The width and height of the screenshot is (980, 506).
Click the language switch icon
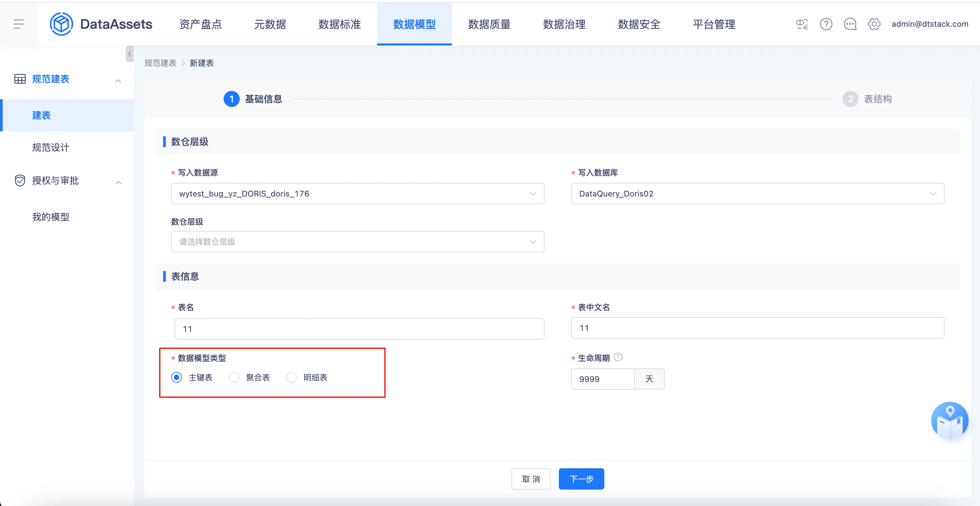point(802,24)
